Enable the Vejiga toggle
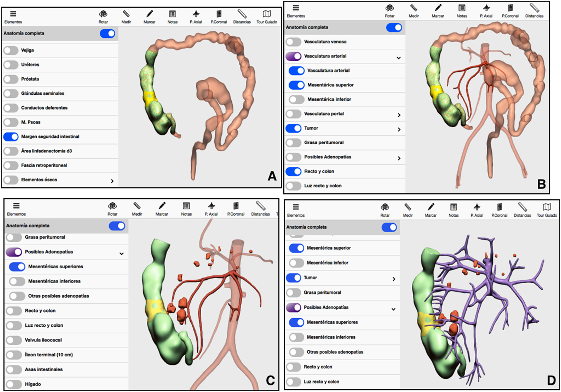The height and width of the screenshot is (392, 561). 11,50
